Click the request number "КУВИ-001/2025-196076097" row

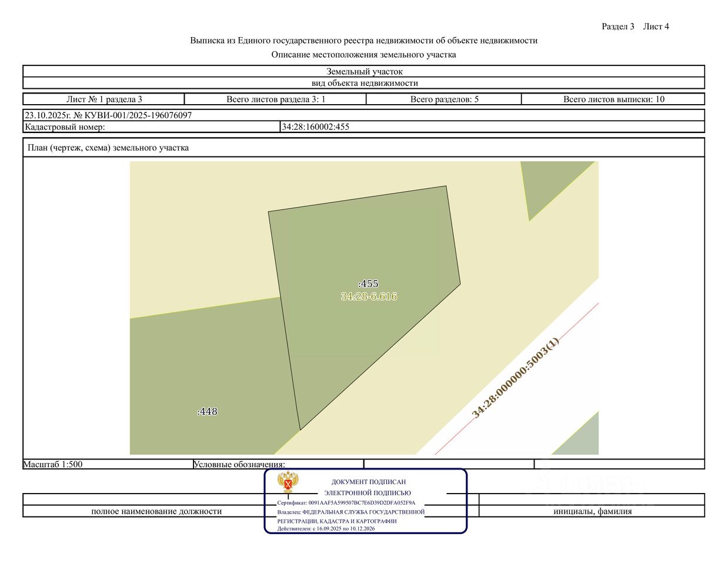coord(364,115)
